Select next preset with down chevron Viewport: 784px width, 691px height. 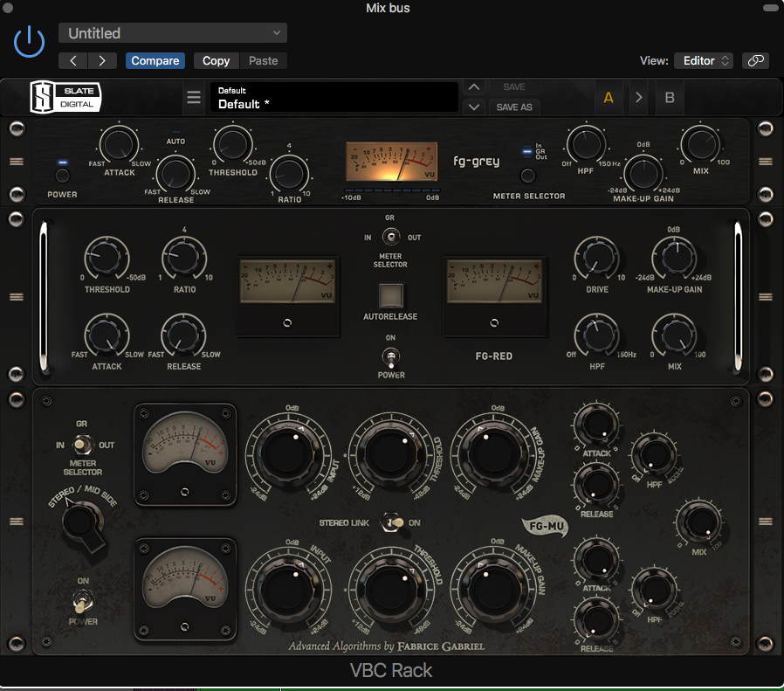pos(474,107)
